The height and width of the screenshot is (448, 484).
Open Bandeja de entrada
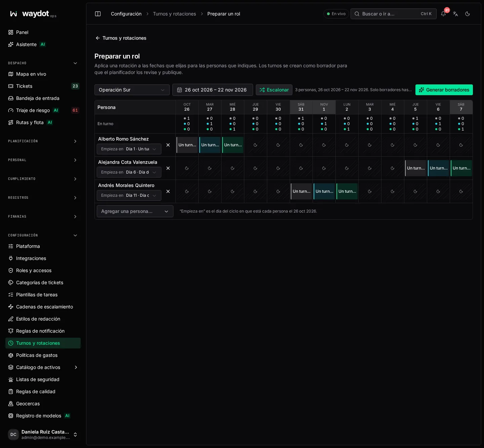(x=43, y=98)
